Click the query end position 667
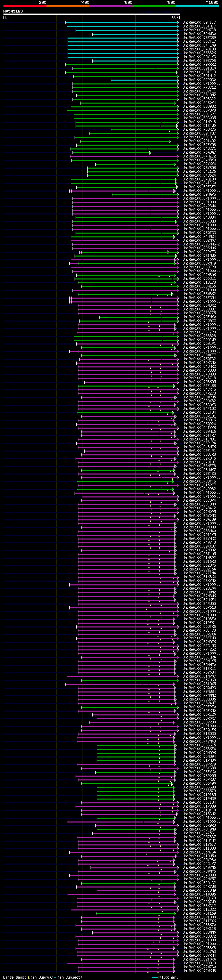Screen dimensions: 222x980 (175, 17)
